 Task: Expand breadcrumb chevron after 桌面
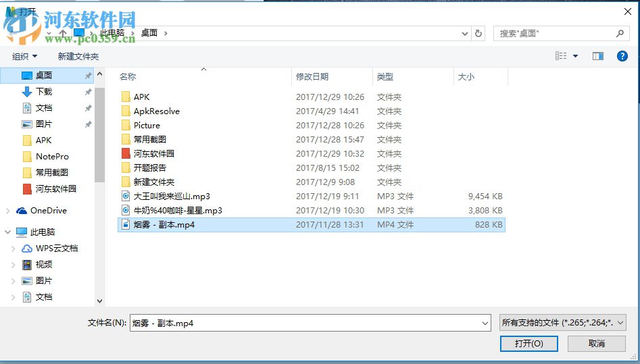click(166, 33)
